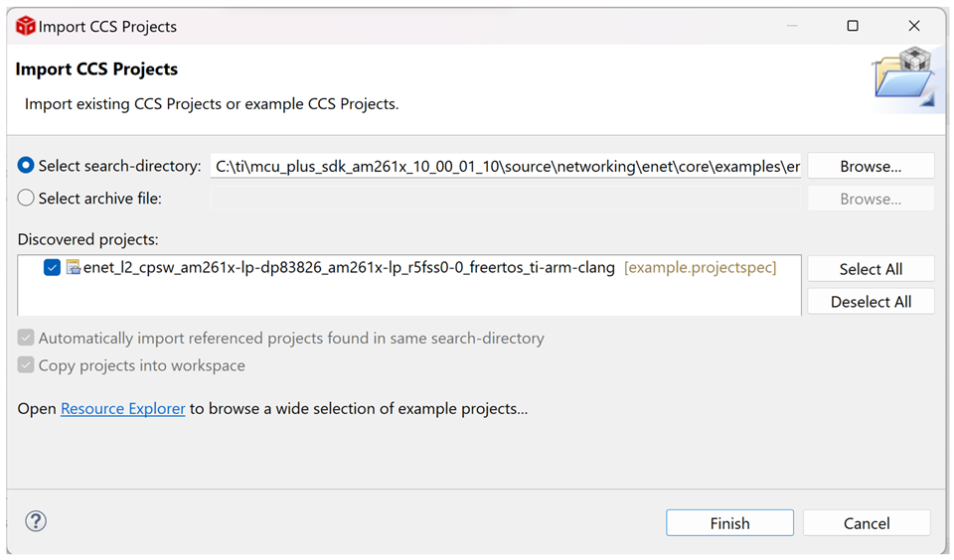Click the archive file path field
The width and height of the screenshot is (954, 560).
click(507, 199)
